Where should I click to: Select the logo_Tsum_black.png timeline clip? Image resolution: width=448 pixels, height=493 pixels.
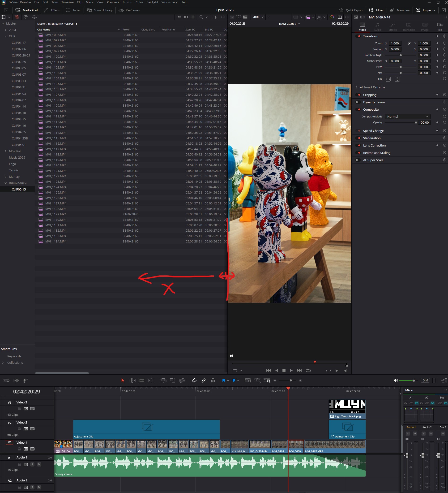tap(347, 409)
